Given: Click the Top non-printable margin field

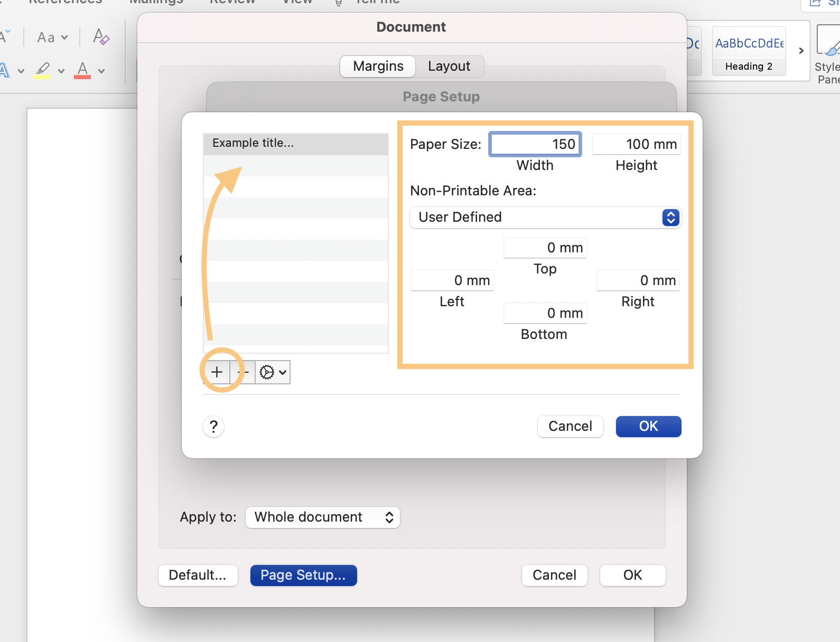Looking at the screenshot, I should [545, 248].
